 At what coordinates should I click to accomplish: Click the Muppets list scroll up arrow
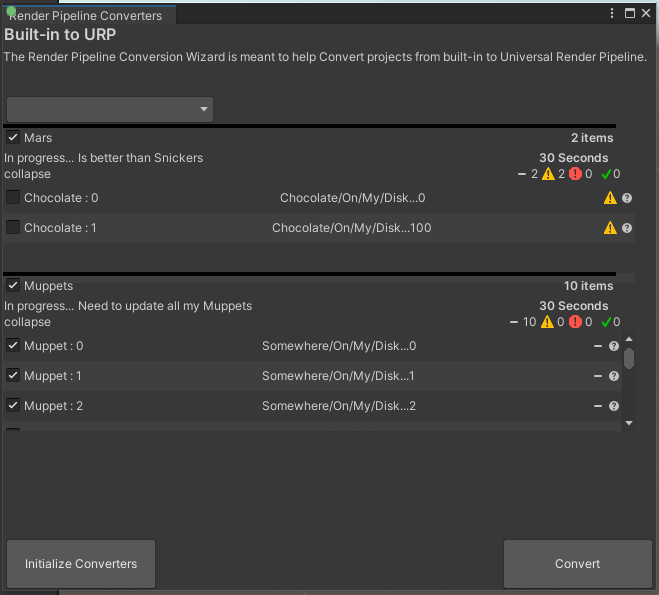click(629, 339)
